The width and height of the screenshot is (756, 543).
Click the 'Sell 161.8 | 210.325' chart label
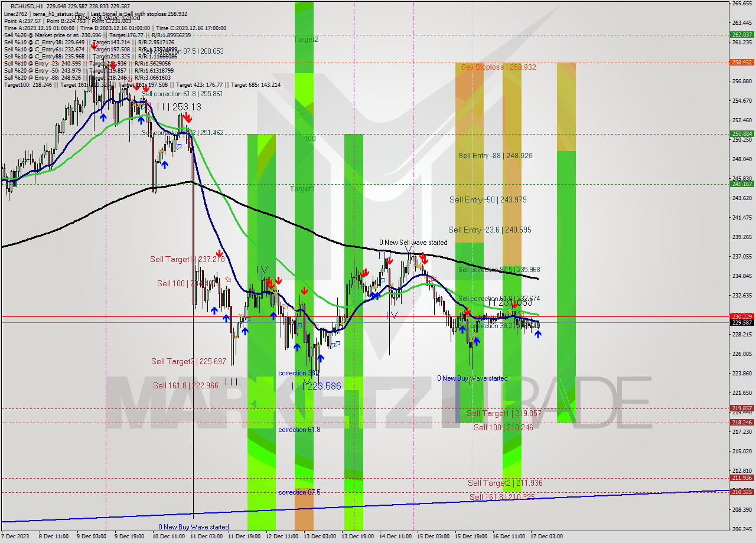pyautogui.click(x=502, y=498)
